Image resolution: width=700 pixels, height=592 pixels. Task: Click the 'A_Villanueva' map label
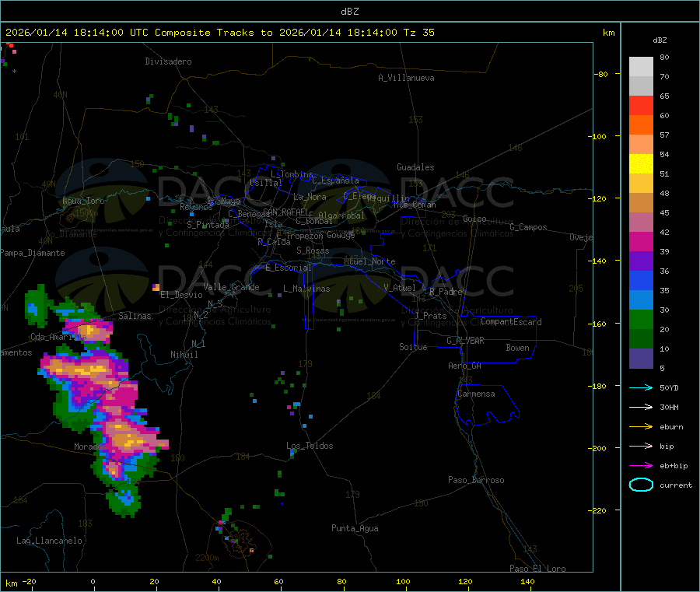click(x=406, y=78)
